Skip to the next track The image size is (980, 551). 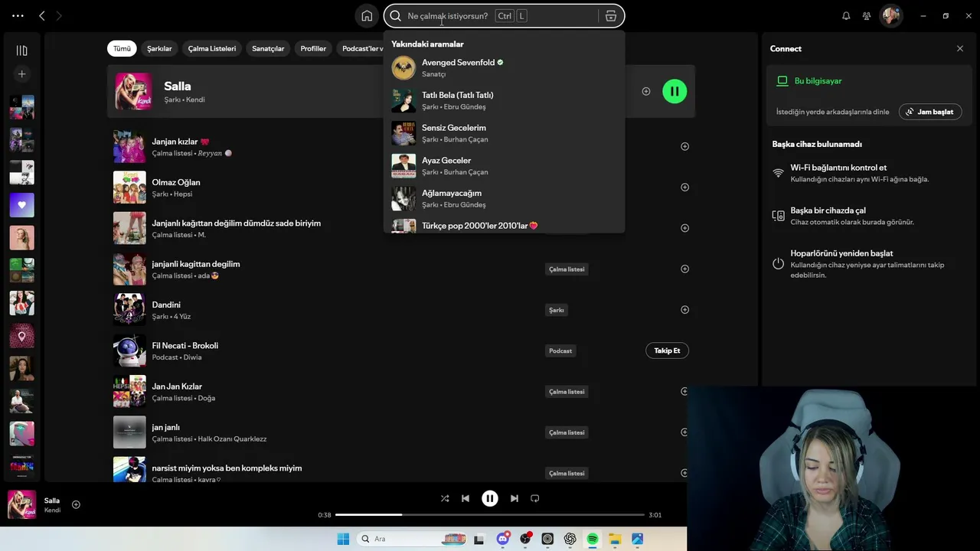coord(514,498)
